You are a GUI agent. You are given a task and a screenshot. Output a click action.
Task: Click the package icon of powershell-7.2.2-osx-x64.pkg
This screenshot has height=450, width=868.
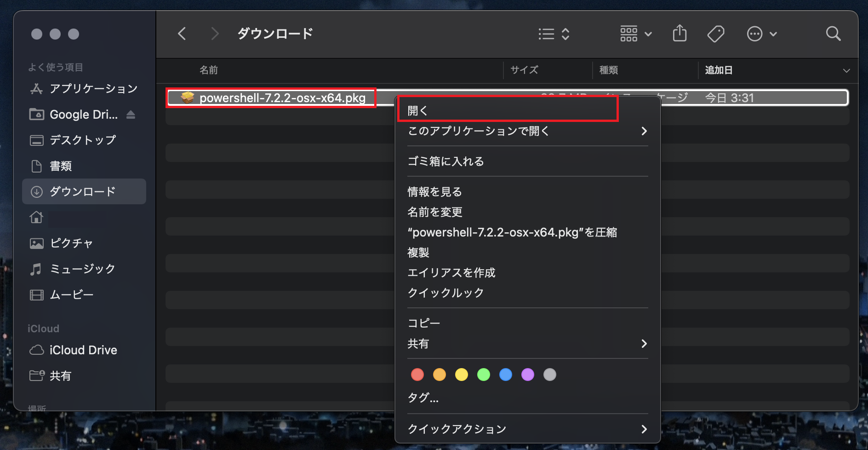(x=187, y=98)
